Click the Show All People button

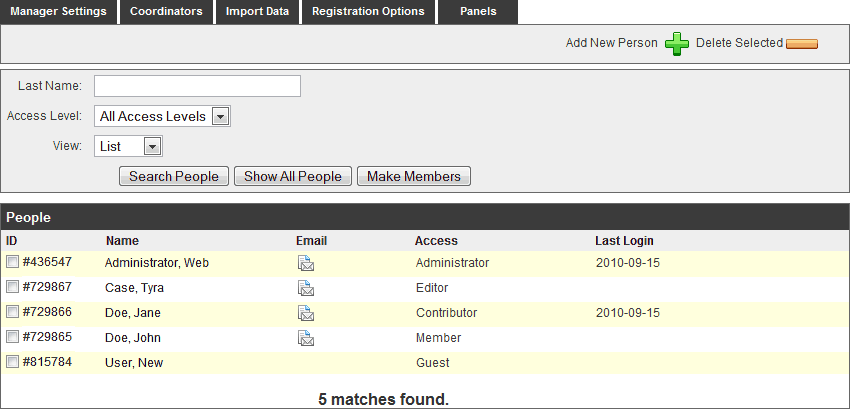293,177
